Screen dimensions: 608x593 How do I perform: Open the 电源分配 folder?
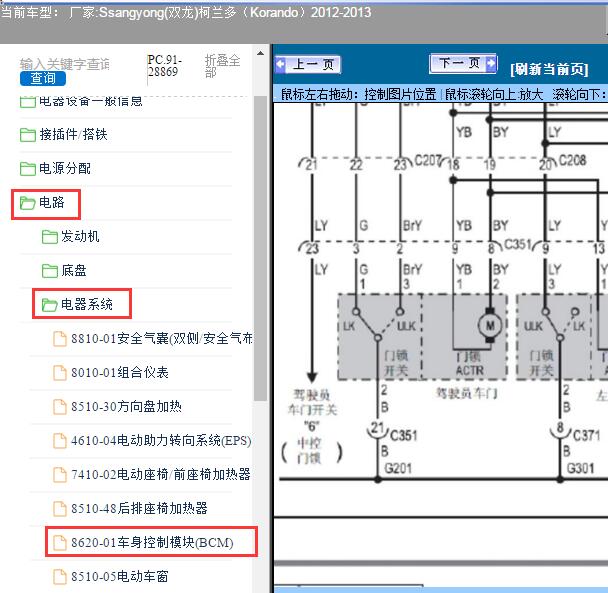pos(65,168)
